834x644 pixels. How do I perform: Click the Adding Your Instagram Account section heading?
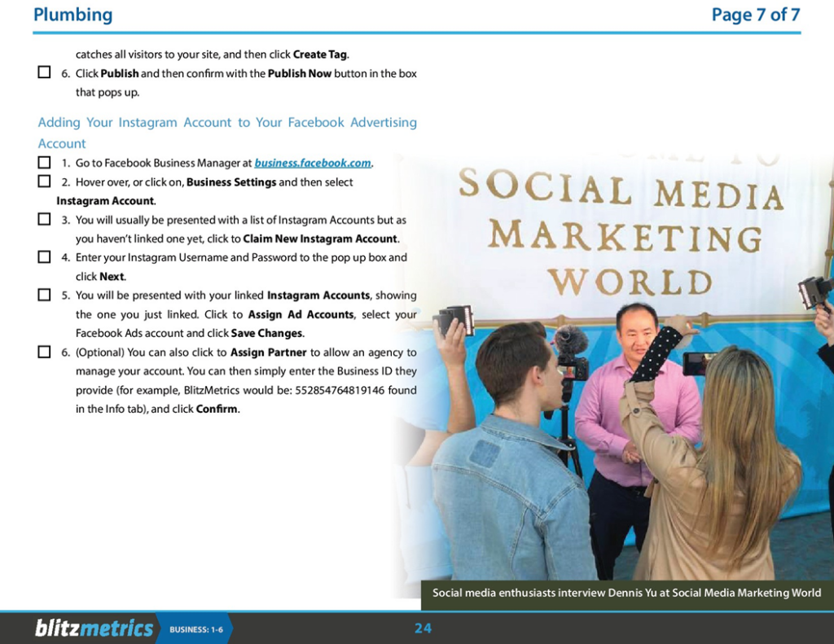pos(227,133)
